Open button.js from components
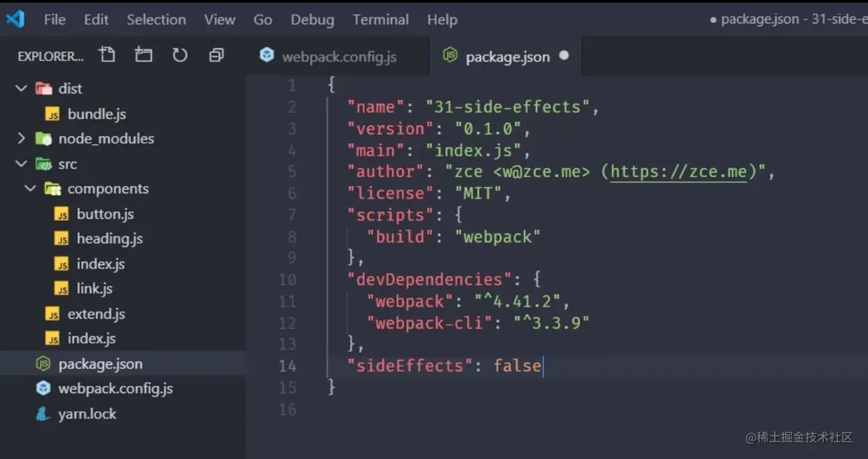The width and height of the screenshot is (868, 459). click(x=105, y=214)
